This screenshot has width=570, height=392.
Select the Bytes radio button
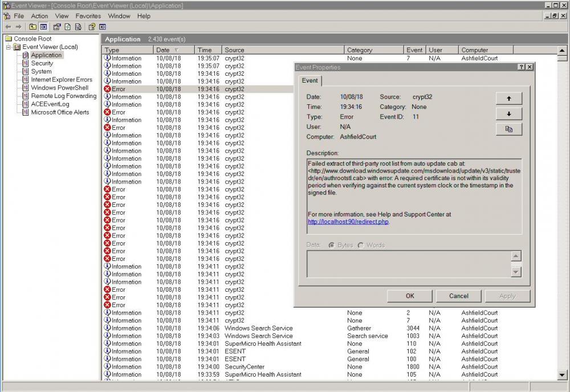332,245
